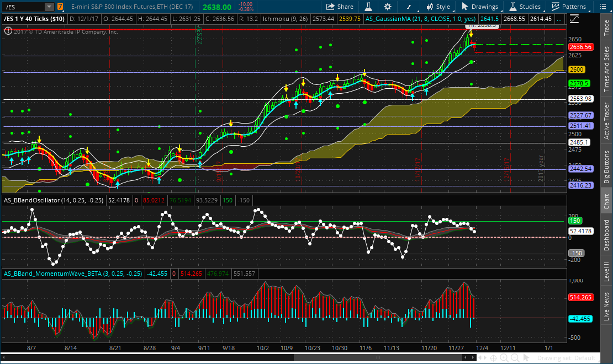Select the pointer cursor drawing tool

(x=525, y=358)
